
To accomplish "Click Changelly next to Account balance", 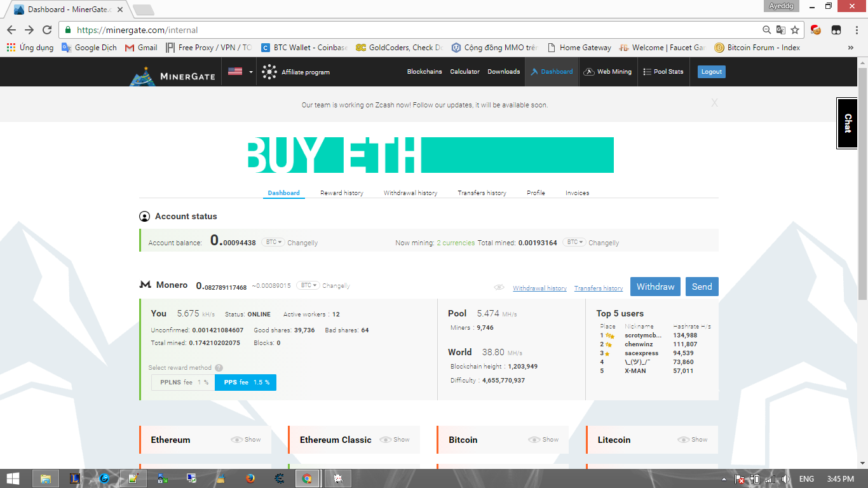I will tap(302, 243).
